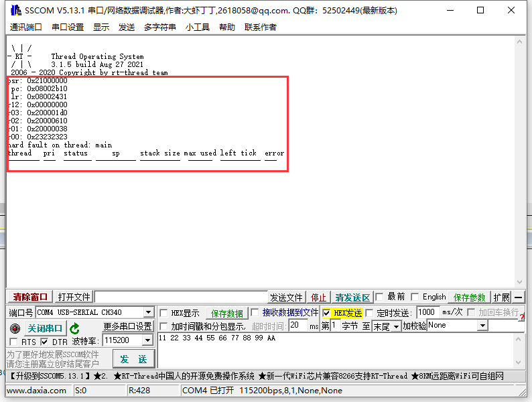Toggle the HEX显示 checkbox
This screenshot has height=402, width=532.
[164, 313]
